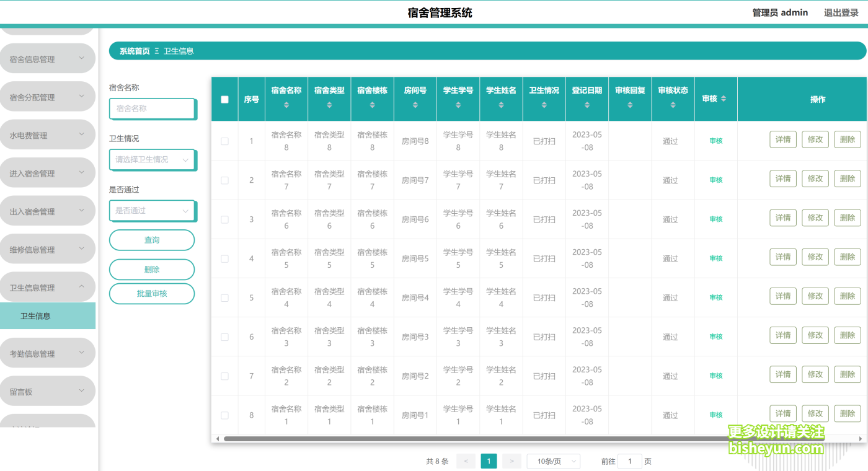Select 卫生信息 in the sidebar submenu

coord(48,315)
